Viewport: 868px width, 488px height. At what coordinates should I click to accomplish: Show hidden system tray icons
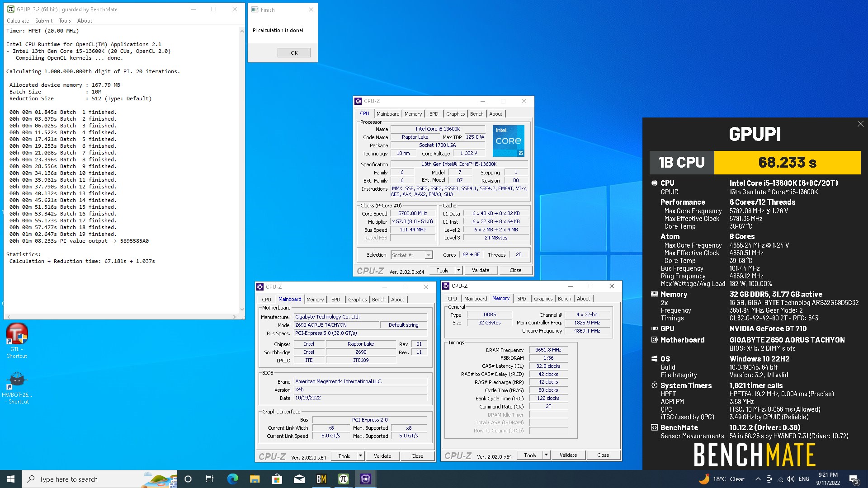(x=757, y=479)
